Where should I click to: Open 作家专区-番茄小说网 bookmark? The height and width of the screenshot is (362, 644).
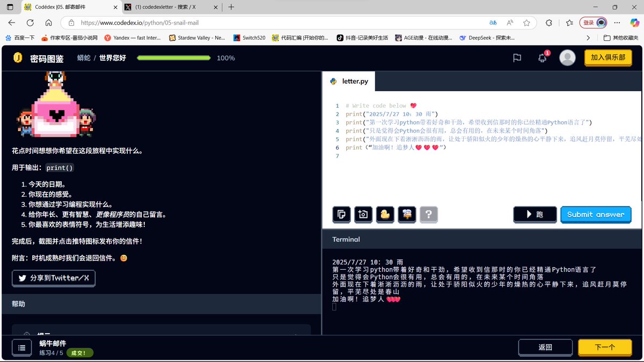[x=69, y=38]
